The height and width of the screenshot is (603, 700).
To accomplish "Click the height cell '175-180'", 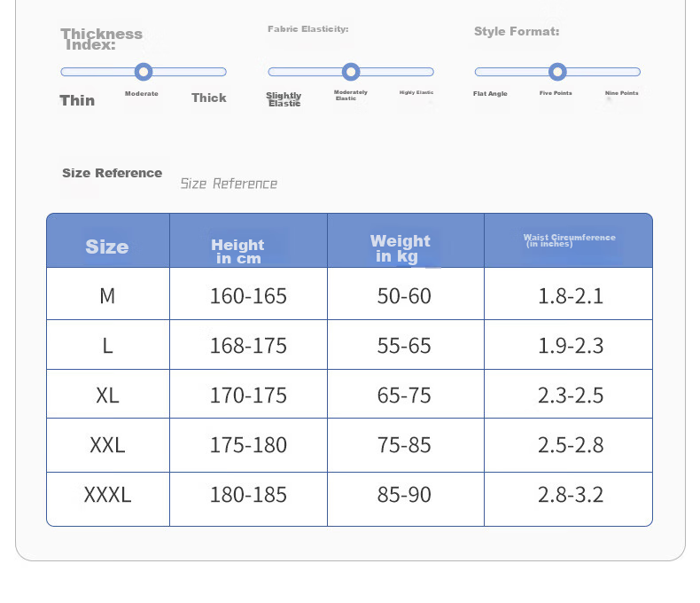I will coord(248,445).
